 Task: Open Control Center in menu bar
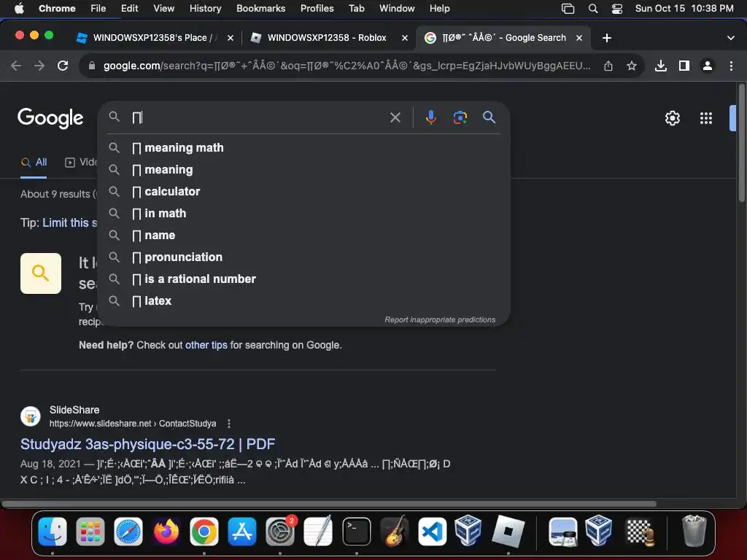[x=617, y=9]
